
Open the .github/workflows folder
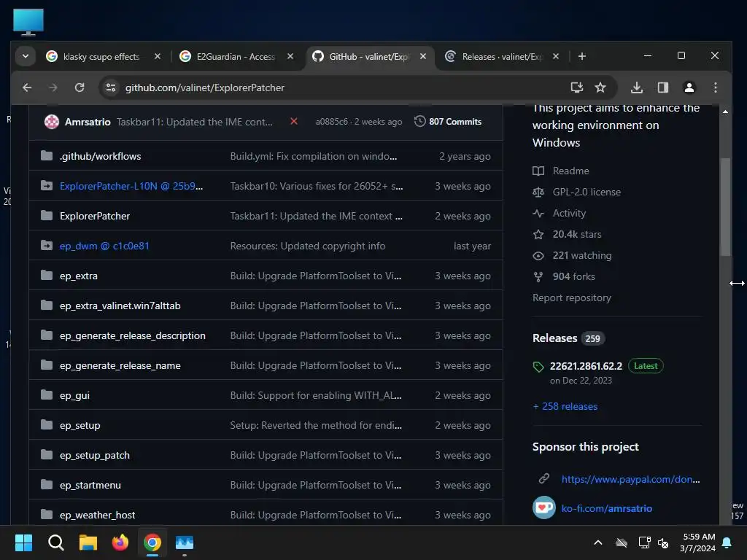[x=101, y=156]
